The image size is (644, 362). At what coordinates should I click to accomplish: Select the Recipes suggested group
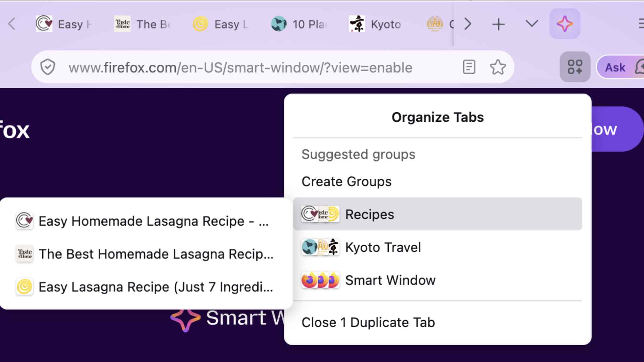coord(438,214)
